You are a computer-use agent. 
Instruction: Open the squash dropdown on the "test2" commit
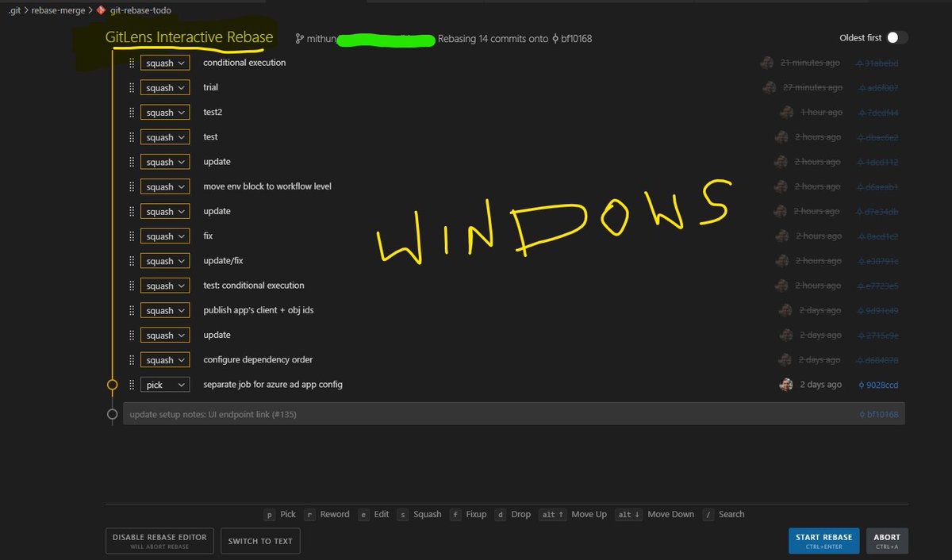(x=164, y=112)
